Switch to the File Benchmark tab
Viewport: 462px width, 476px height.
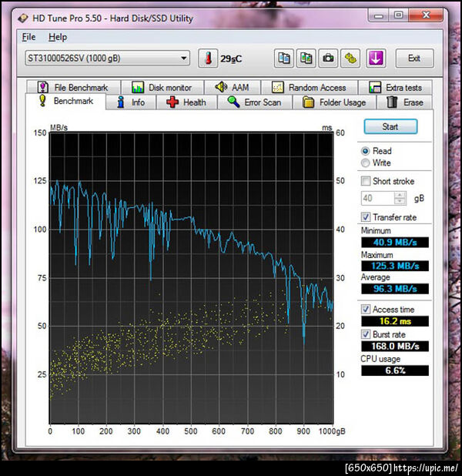[73, 88]
